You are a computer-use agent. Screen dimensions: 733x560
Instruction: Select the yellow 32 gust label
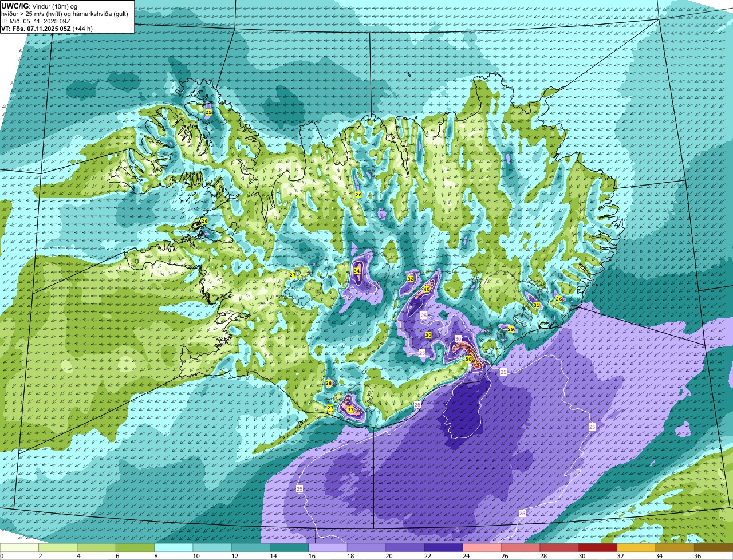coord(411,279)
